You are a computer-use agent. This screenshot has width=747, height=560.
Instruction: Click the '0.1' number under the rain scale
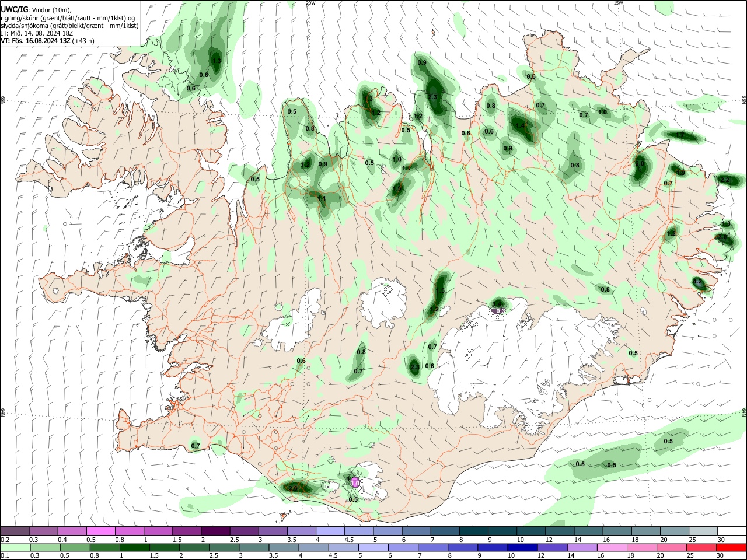[x=5, y=555]
